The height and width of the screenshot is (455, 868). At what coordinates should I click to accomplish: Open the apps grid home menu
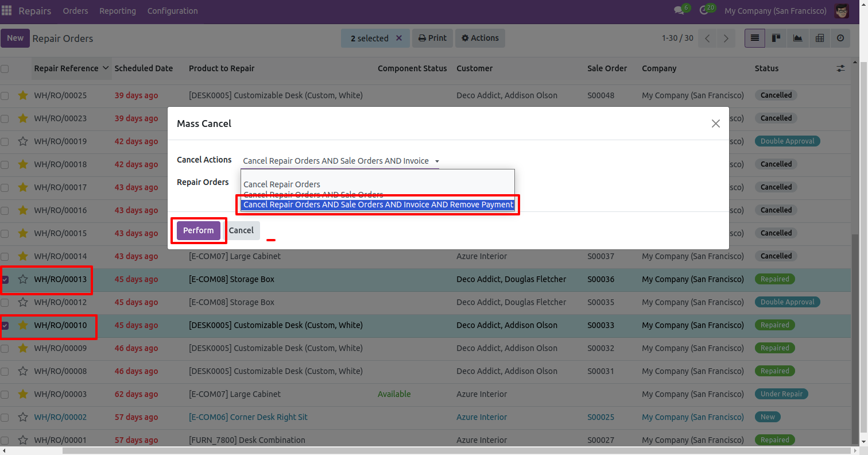pyautogui.click(x=7, y=11)
